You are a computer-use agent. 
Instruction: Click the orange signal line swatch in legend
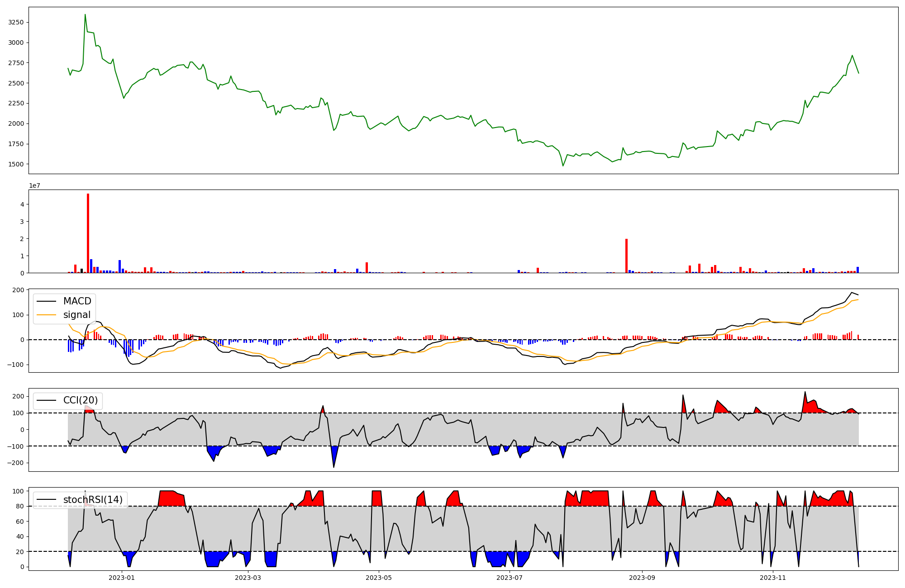point(46,315)
